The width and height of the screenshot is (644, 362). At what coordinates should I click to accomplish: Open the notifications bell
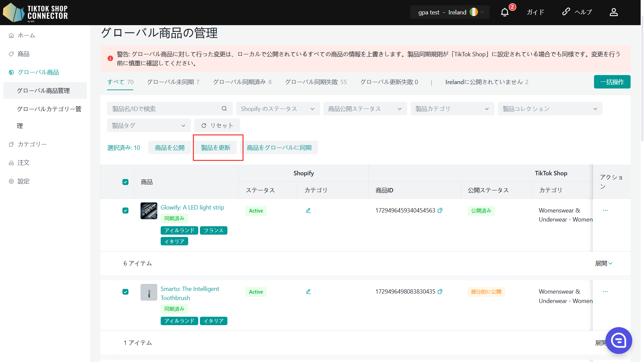coord(505,12)
